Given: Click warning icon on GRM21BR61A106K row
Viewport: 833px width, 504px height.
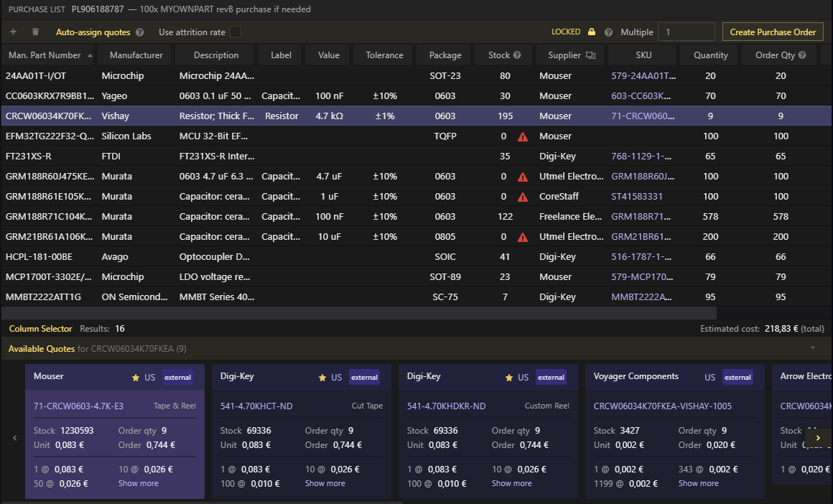Looking at the screenshot, I should click(x=523, y=238).
